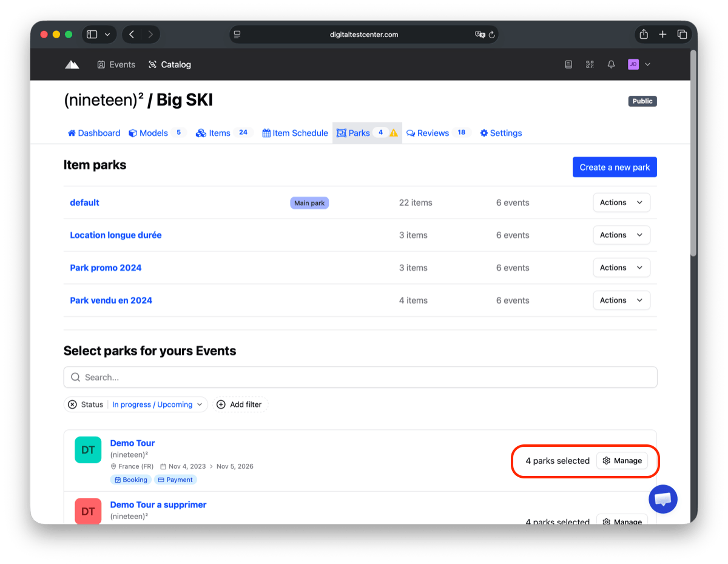
Task: Show the Safari tab overview
Action: click(x=682, y=35)
